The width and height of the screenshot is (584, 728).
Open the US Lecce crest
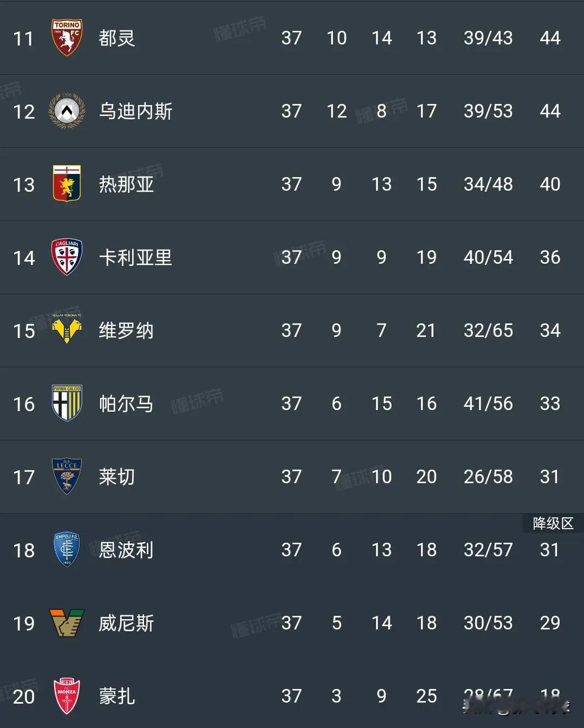67,477
